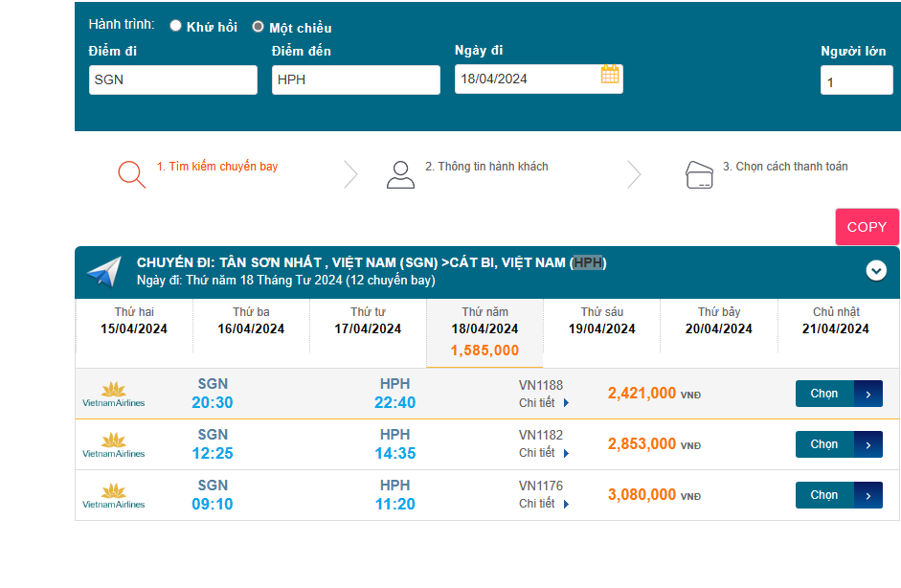Choose the 20:30 flight with Chọn button
Viewport: 901px width, 588px height.
[838, 394]
